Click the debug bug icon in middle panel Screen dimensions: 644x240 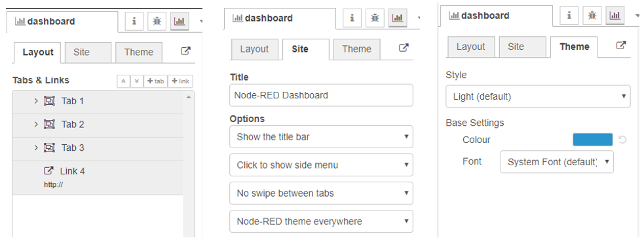click(375, 18)
